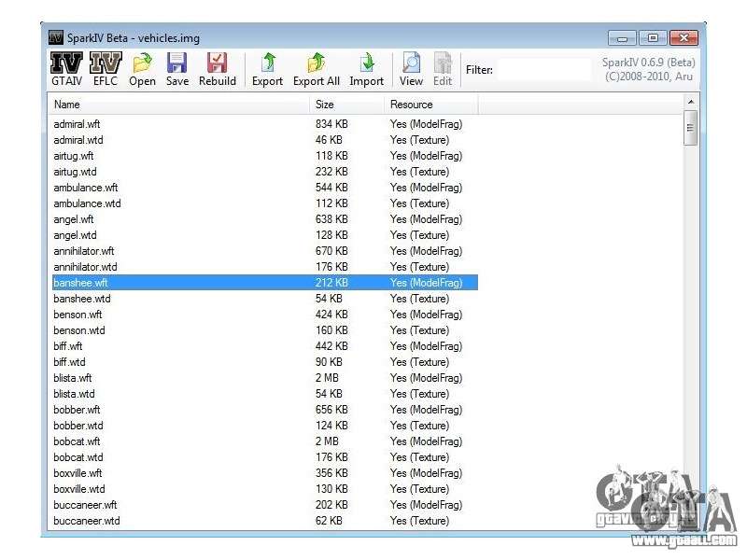
Task: Select the benson.wtd row
Action: point(265,330)
